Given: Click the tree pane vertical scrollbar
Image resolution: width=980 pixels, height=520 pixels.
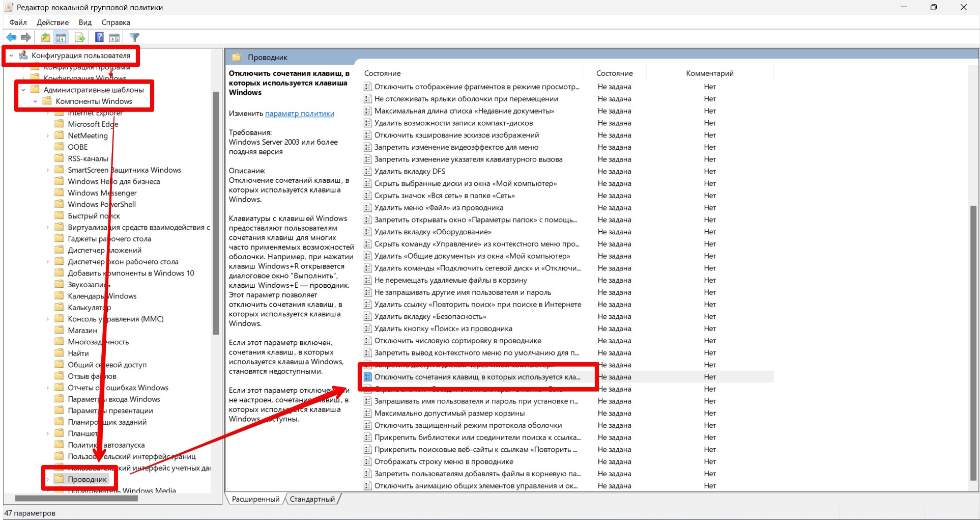Looking at the screenshot, I should coord(216,214).
